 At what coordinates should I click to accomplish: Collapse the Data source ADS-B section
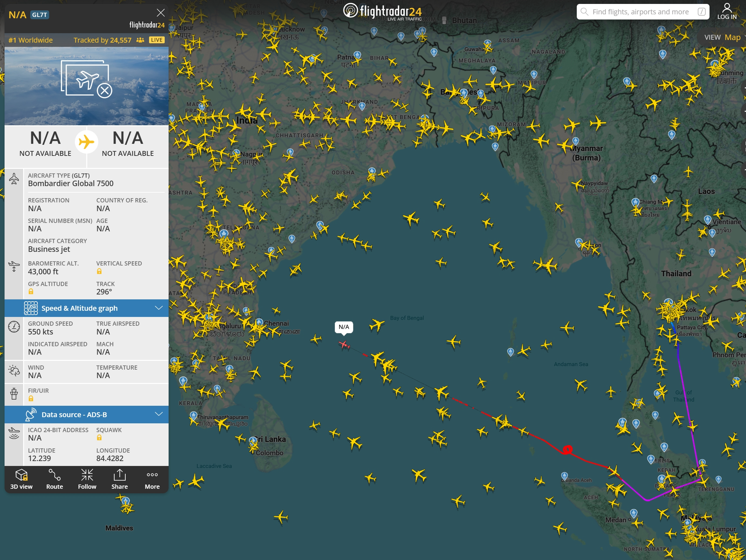(87, 414)
